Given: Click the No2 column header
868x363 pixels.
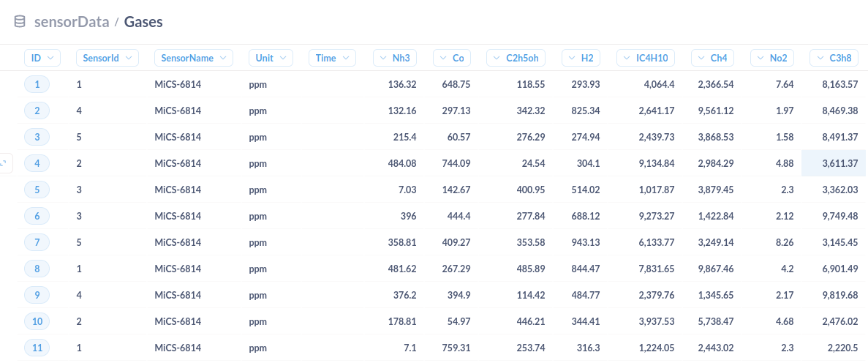Looking at the screenshot, I should point(772,58).
